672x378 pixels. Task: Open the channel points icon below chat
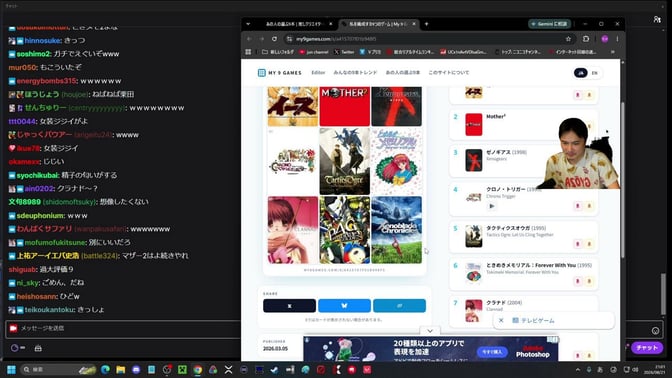point(18,348)
